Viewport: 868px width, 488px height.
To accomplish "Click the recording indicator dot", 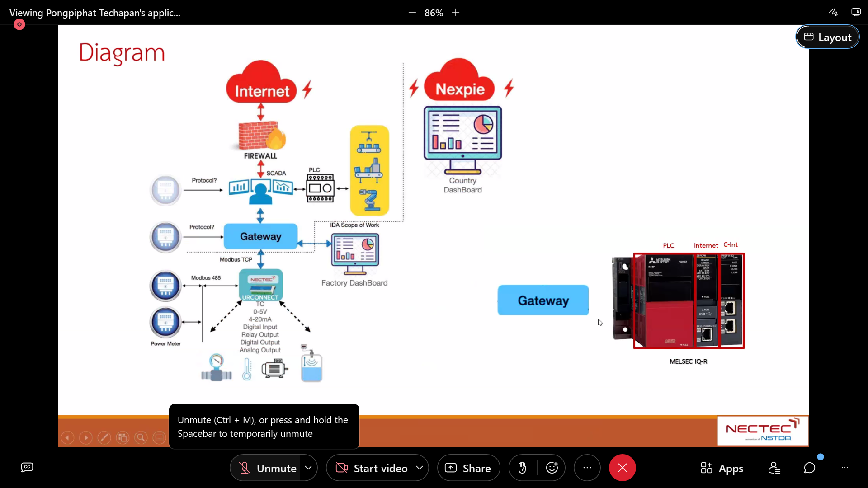I will [x=19, y=24].
